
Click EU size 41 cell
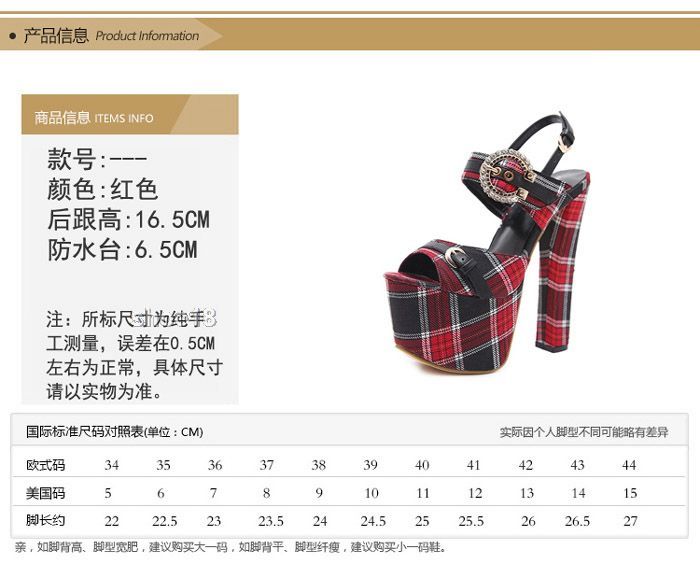click(474, 465)
